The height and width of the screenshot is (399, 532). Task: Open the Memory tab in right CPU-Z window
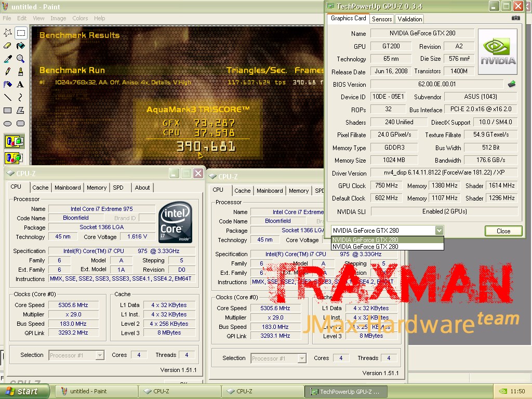coord(299,191)
